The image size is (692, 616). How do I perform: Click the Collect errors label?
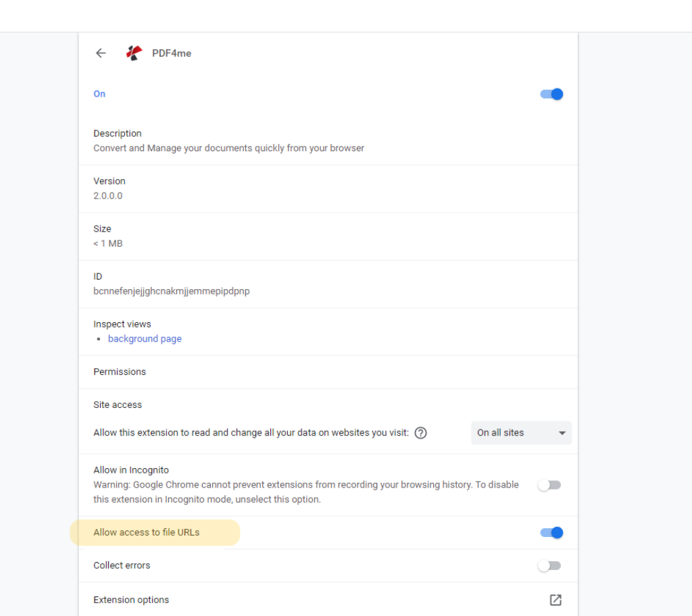(x=122, y=566)
